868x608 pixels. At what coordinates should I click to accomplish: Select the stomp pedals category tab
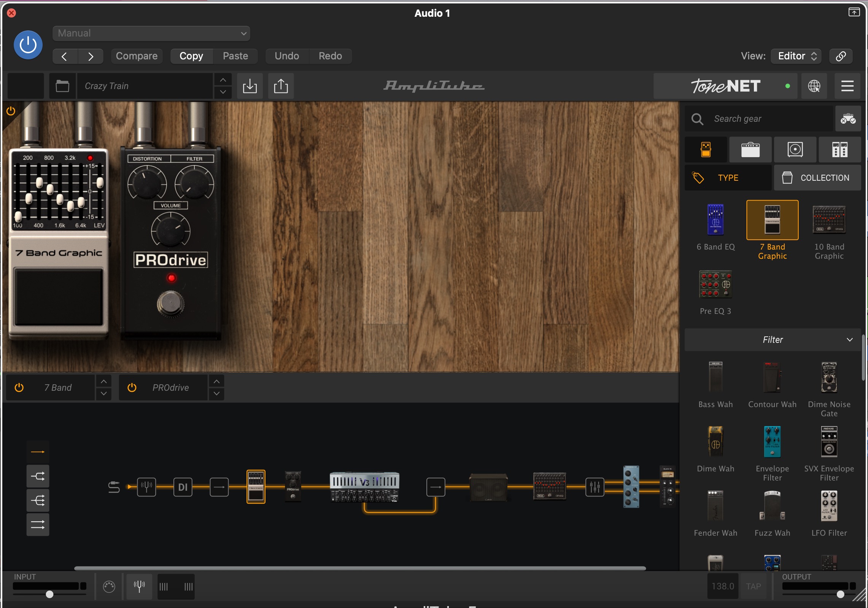pyautogui.click(x=706, y=150)
